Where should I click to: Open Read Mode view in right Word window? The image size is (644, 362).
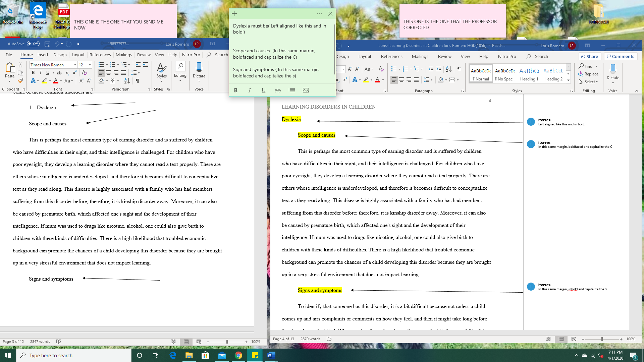point(548,339)
